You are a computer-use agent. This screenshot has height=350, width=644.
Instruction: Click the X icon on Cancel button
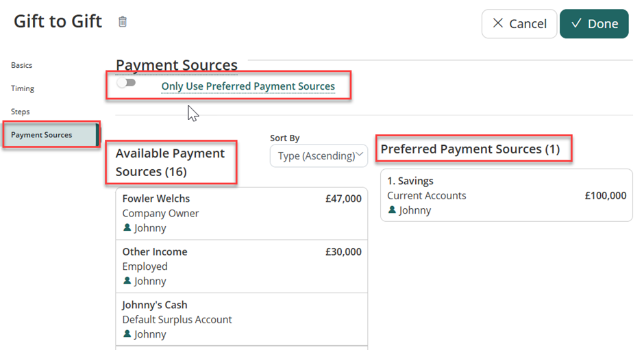[498, 24]
